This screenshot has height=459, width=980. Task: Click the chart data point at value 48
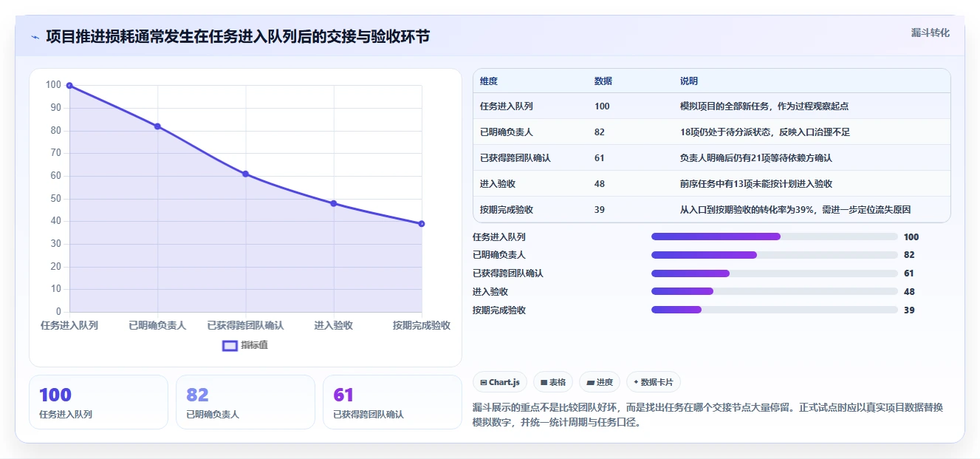334,203
